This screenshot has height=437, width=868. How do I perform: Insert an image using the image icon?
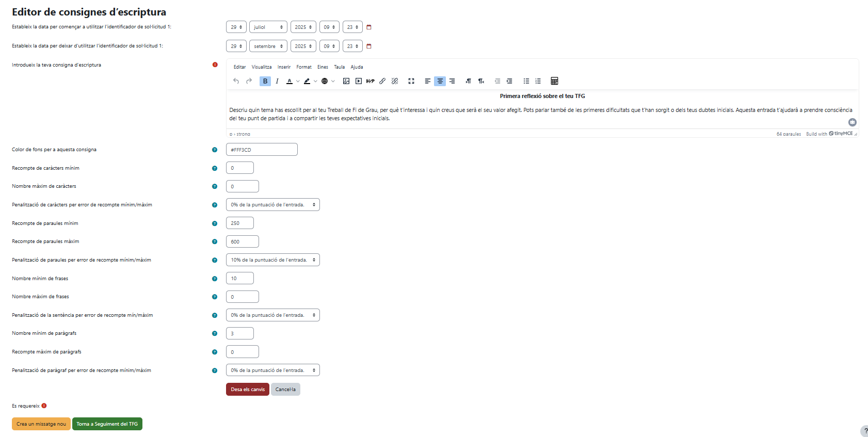pyautogui.click(x=346, y=81)
